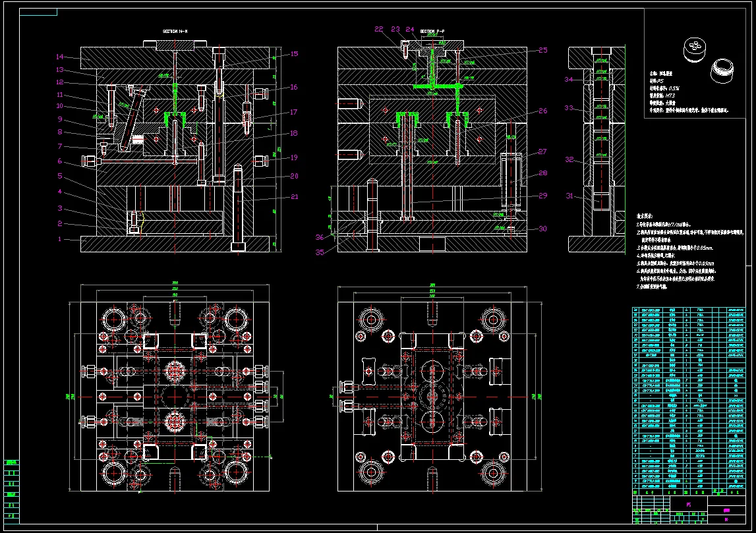Pick callout number 15
The image size is (756, 533).
pos(294,54)
